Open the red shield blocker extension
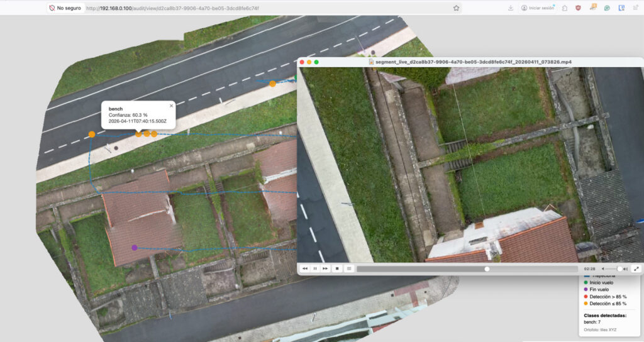This screenshot has height=342, width=644. pyautogui.click(x=578, y=8)
